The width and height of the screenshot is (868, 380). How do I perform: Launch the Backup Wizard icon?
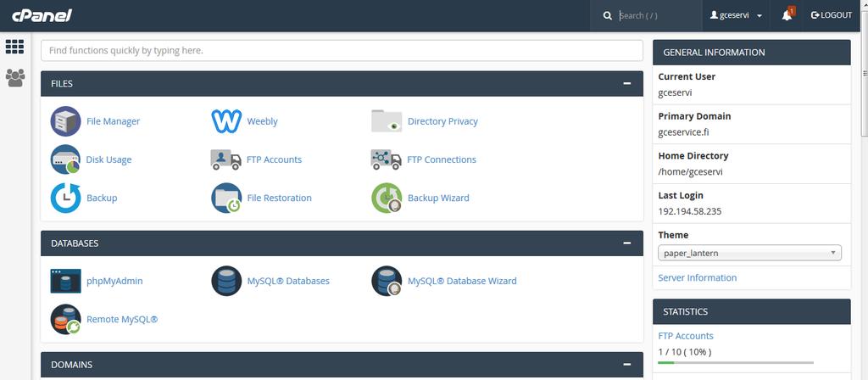[387, 198]
